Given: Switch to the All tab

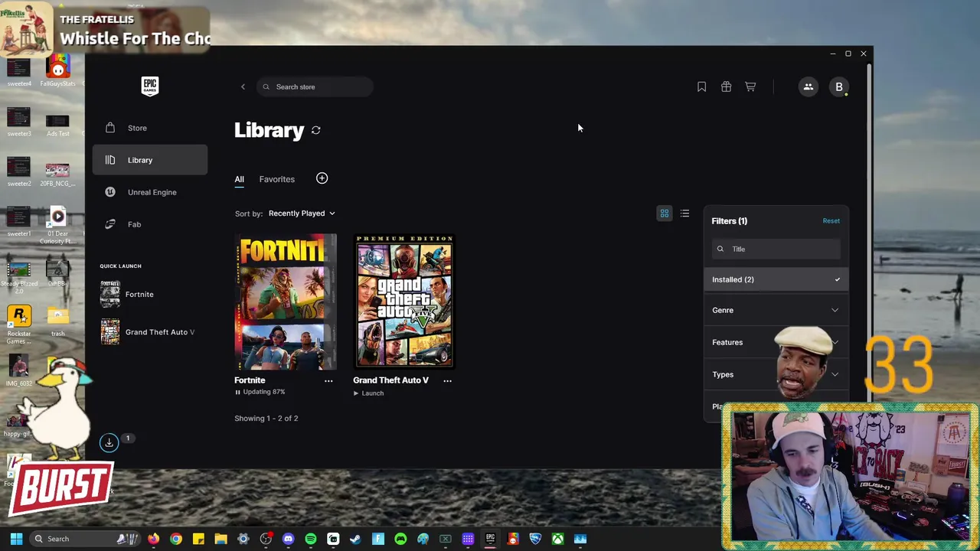Looking at the screenshot, I should (239, 179).
